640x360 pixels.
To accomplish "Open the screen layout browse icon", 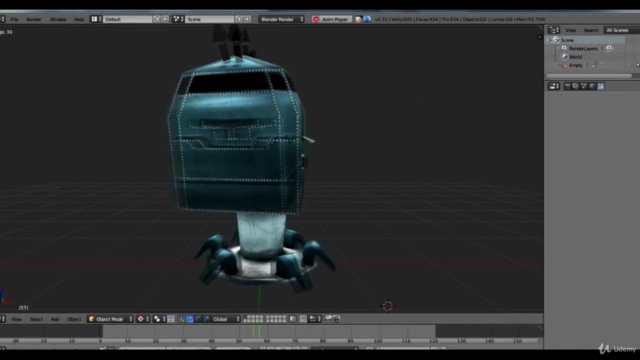I will tap(96, 19).
